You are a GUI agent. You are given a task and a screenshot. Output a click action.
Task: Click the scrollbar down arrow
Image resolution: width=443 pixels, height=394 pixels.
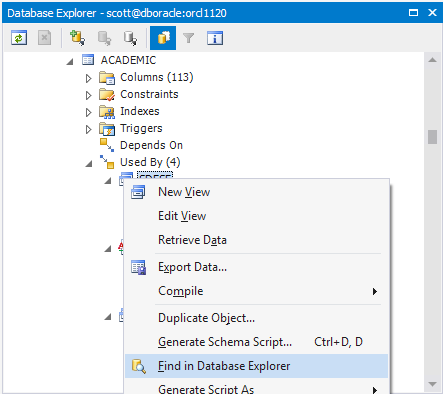432,384
